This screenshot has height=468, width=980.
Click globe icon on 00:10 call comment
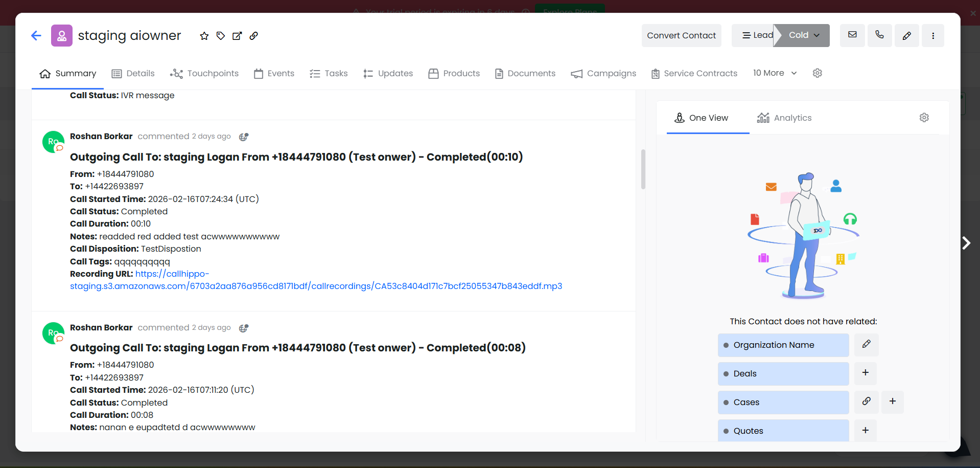pos(244,137)
